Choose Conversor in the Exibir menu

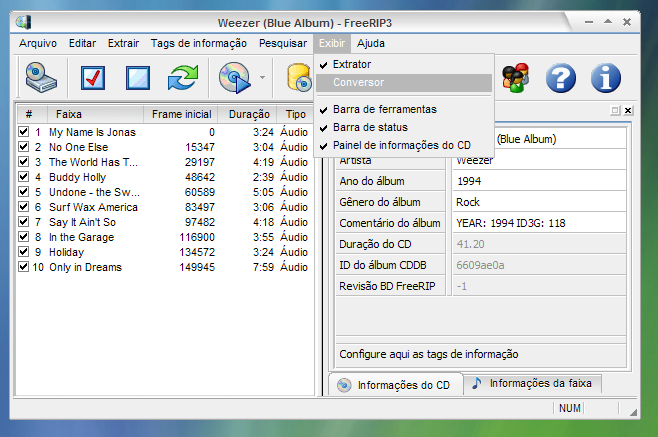click(x=404, y=82)
